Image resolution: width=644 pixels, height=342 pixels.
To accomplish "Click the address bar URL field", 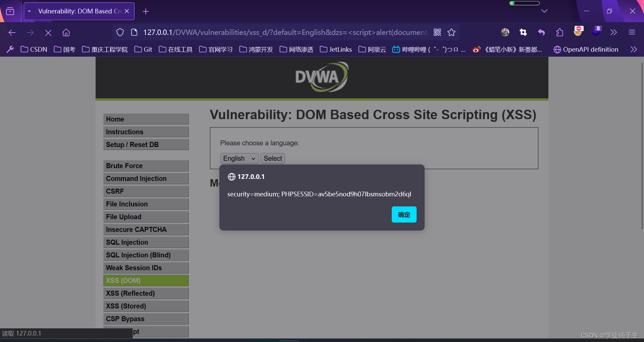I will tap(285, 32).
